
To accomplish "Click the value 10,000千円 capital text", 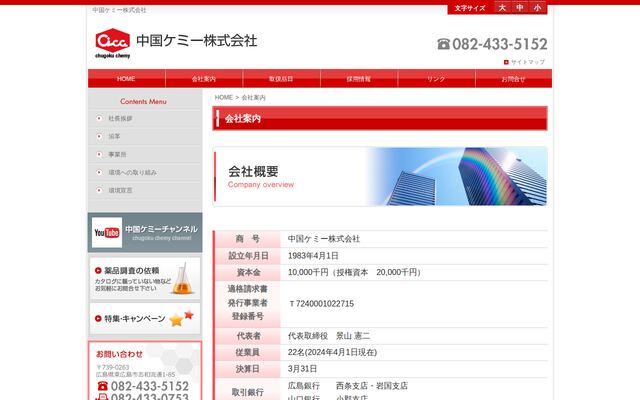I will point(354,272).
